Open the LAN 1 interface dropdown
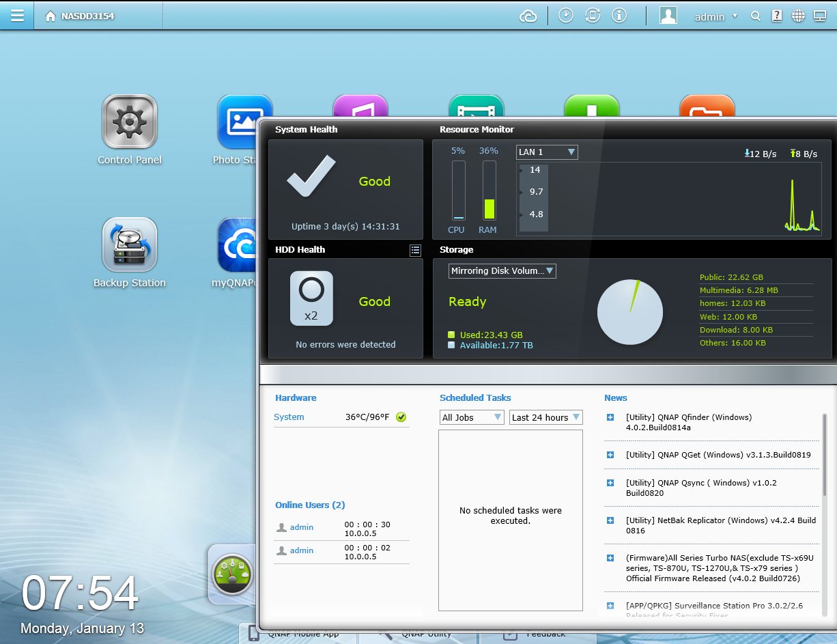 click(x=547, y=152)
